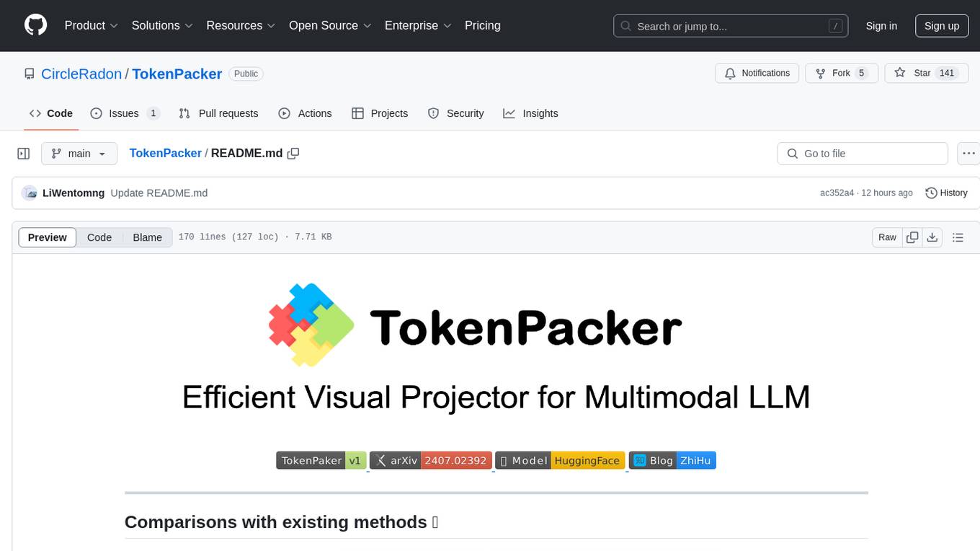View the file History
Viewport: 980px width, 551px height.
[x=946, y=193]
